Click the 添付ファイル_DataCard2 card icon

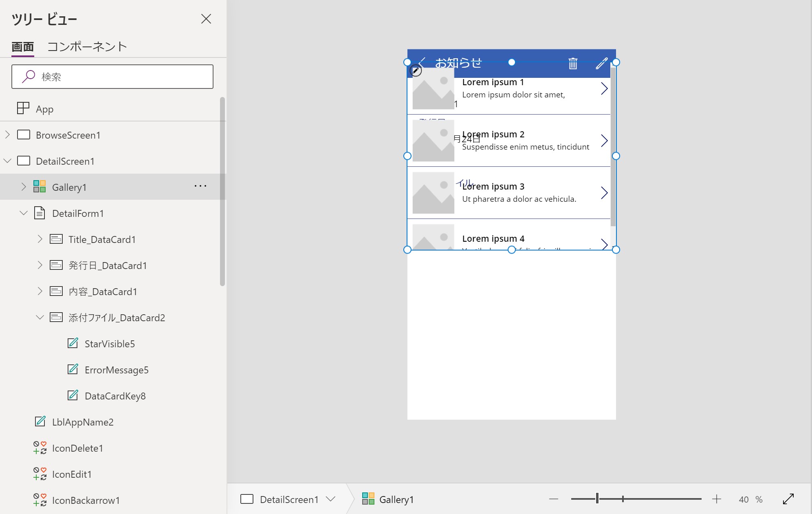point(56,317)
